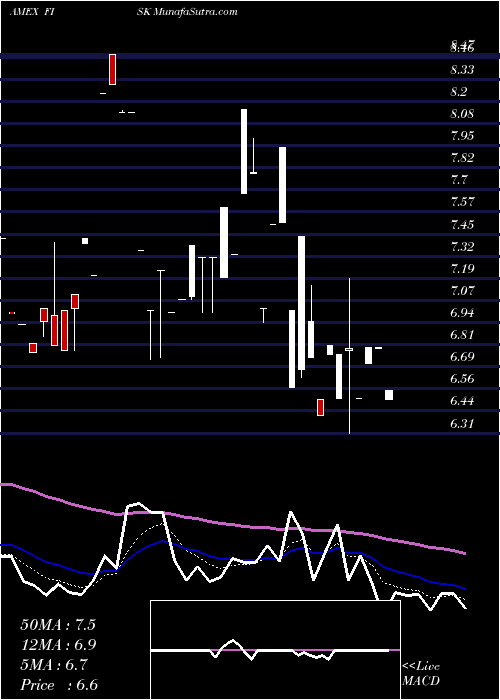500x700 pixels.
Task: Select the 8.08 price axis label
Action: coord(462,114)
